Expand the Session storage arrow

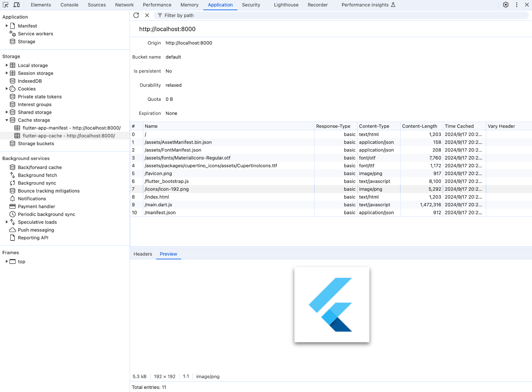(x=6, y=73)
